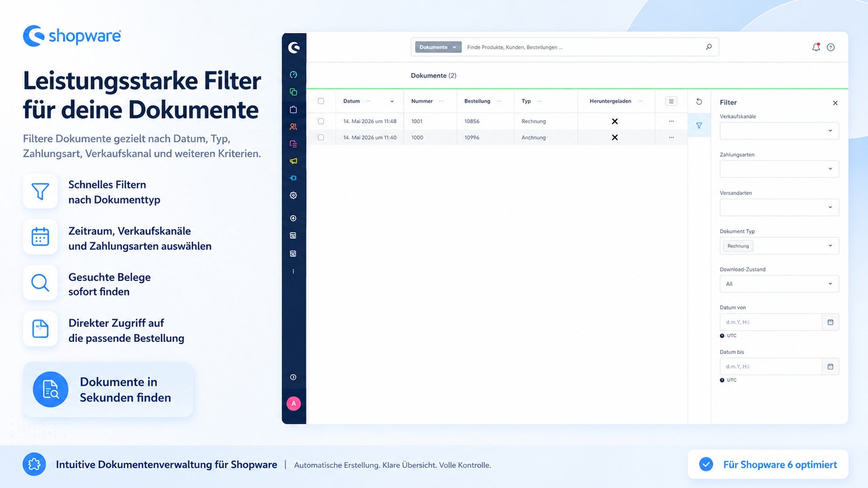Open Customers via the orange people icon
Viewport: 868px width, 488px height.
coord(293,127)
